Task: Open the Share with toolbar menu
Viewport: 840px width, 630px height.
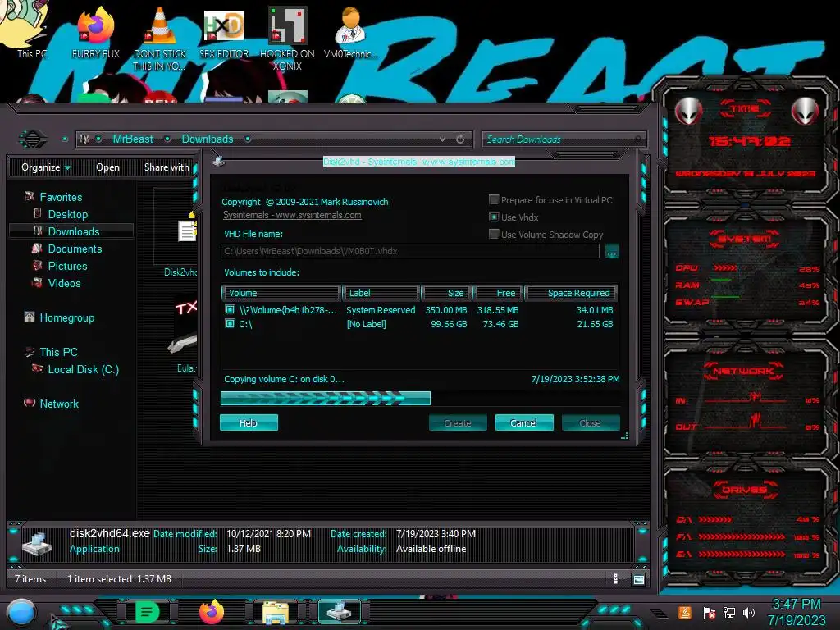Action: 167,167
